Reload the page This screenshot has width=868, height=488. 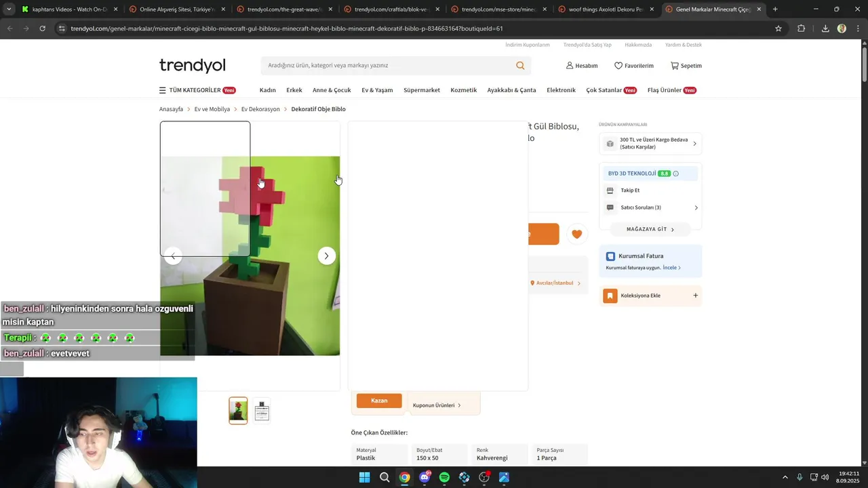pyautogui.click(x=42, y=28)
